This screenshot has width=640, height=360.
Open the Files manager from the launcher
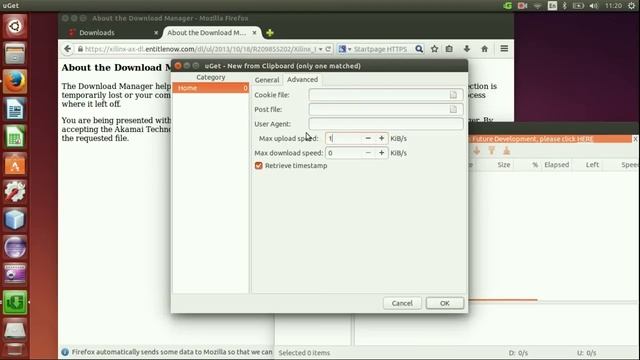pos(15,53)
